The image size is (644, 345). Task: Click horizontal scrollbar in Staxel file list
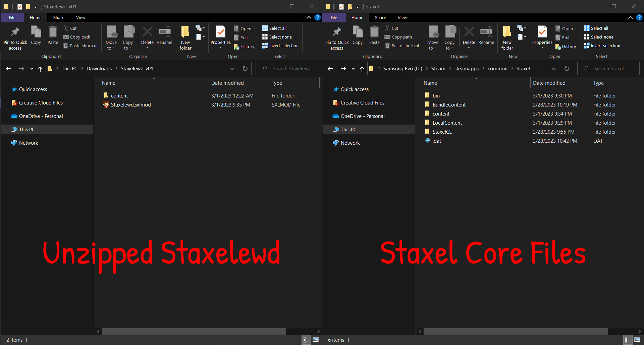[x=516, y=331]
